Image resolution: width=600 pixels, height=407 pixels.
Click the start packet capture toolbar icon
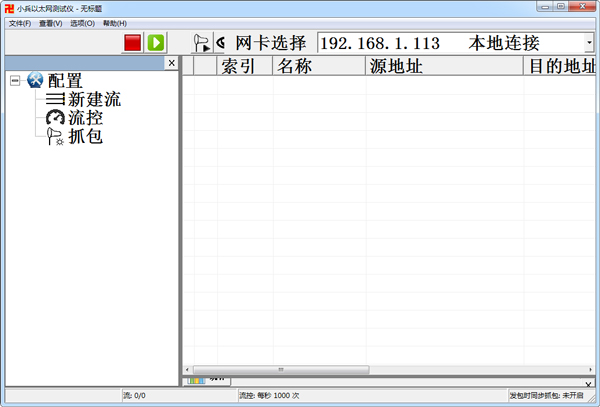pyautogui.click(x=202, y=43)
